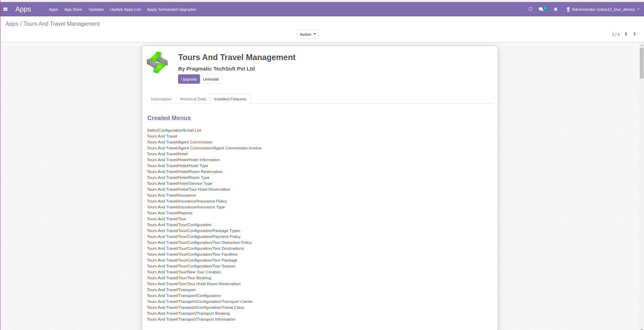Viewport: 644px width, 330px height.
Task: Select Update Apps List menu
Action: pyautogui.click(x=125, y=9)
